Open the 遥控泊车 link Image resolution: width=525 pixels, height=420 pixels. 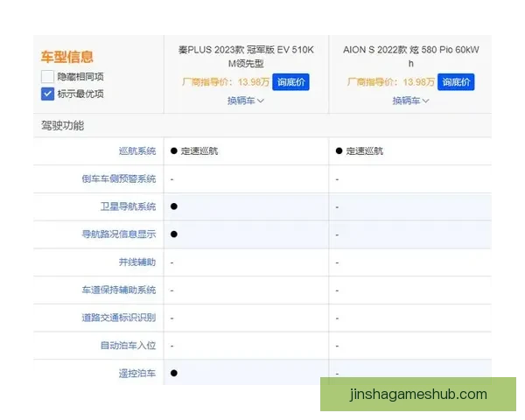click(x=137, y=373)
